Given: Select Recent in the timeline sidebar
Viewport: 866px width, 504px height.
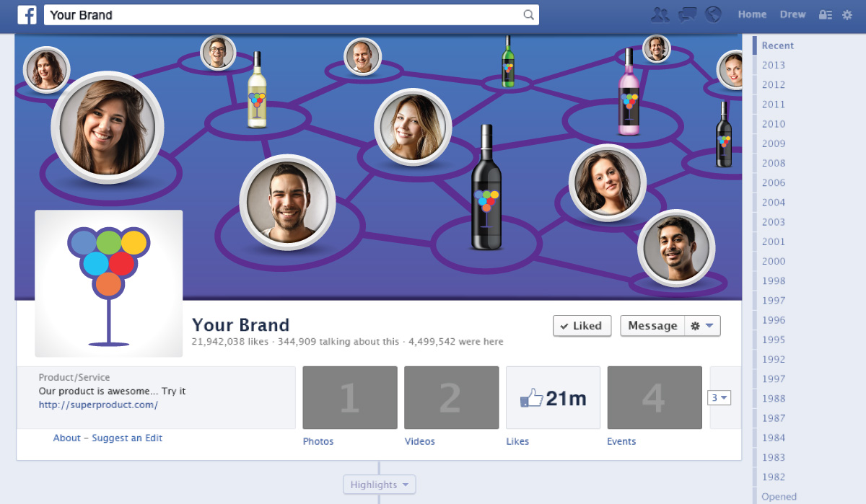Looking at the screenshot, I should coord(777,45).
